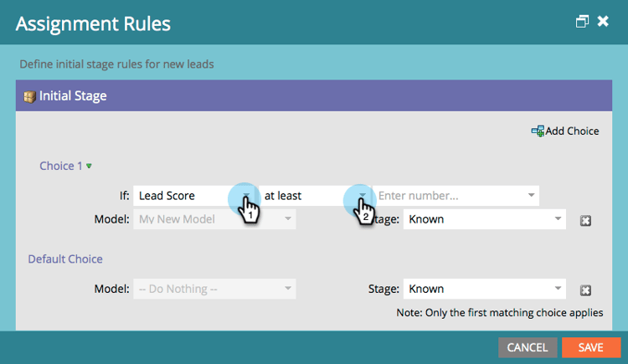Open the 'at least' operator dropdown
Viewport: 628px width, 364px height.
[x=363, y=196]
